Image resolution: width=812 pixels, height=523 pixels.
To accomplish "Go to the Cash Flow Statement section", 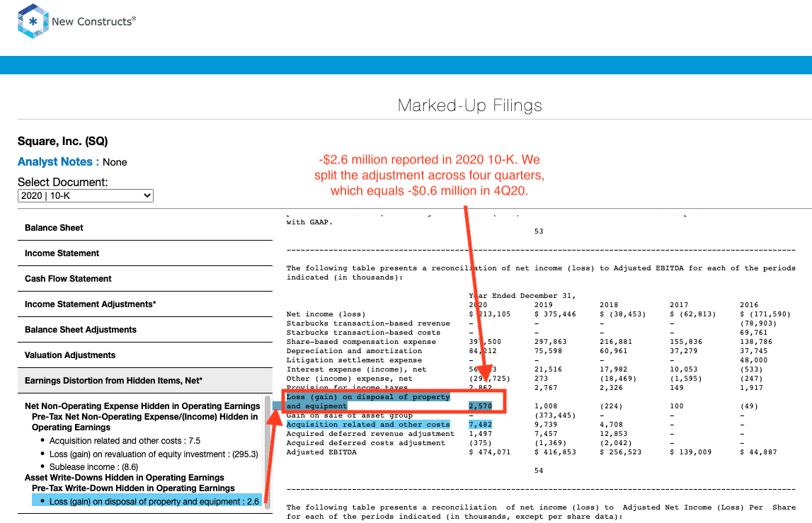I will (x=145, y=279).
